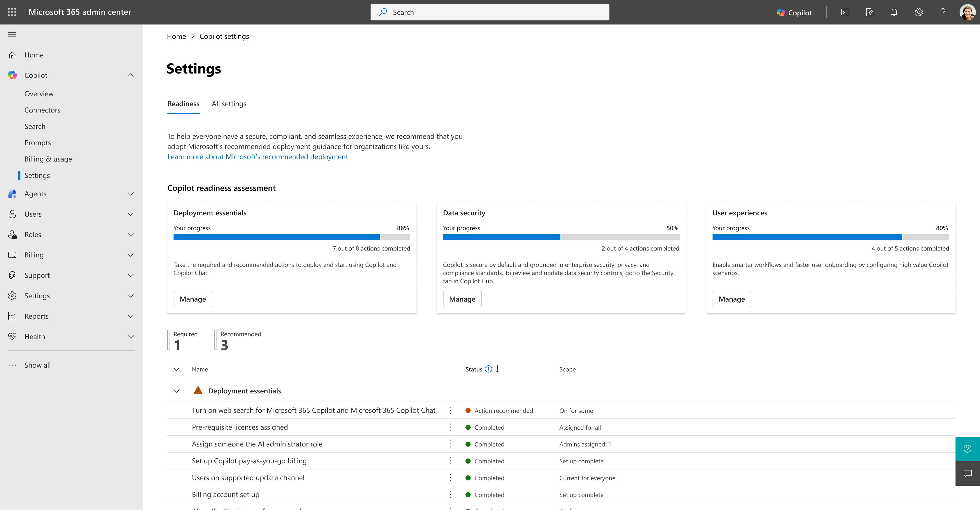The image size is (980, 510).
Task: Click Manage on User experiences card
Action: coord(732,299)
